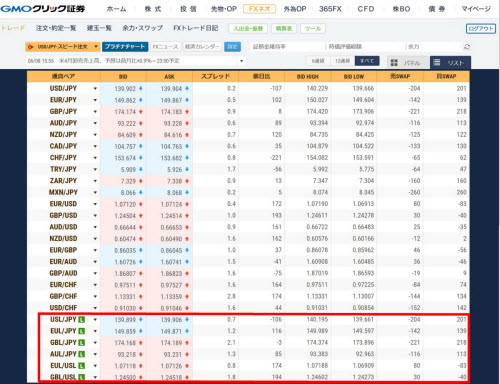Viewport: 500px width, 384px height.
Task: Click the blue down arrow in TRY/JPY BID
Action: pyautogui.click(x=141, y=169)
